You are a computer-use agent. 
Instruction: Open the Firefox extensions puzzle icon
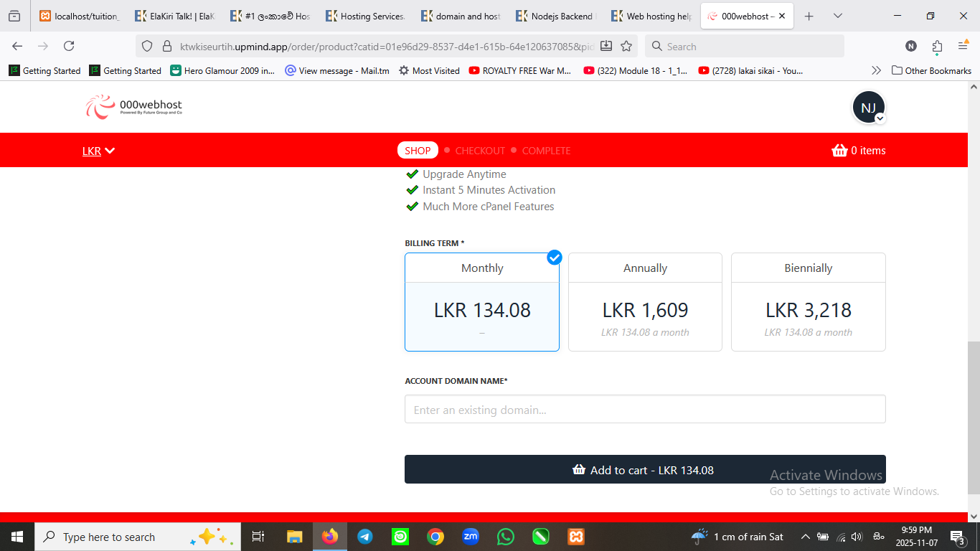click(937, 46)
